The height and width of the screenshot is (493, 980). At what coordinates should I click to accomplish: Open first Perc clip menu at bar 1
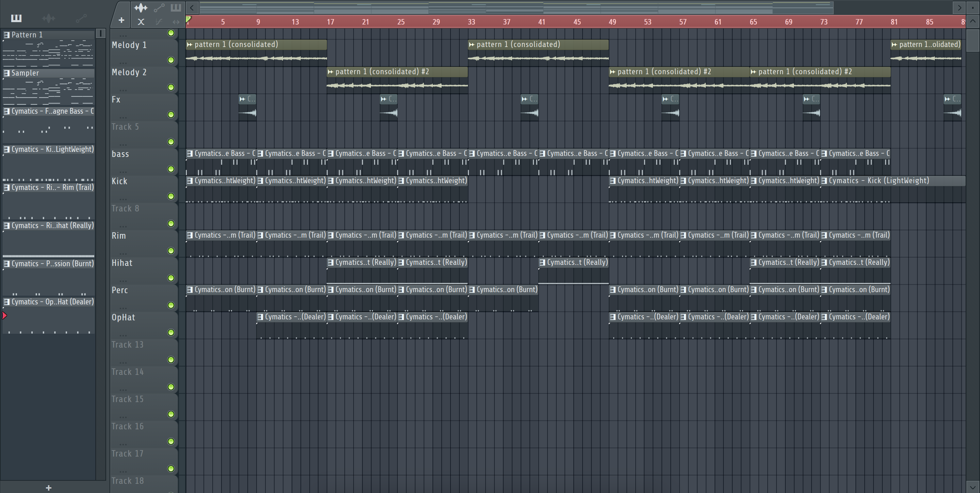pyautogui.click(x=190, y=290)
